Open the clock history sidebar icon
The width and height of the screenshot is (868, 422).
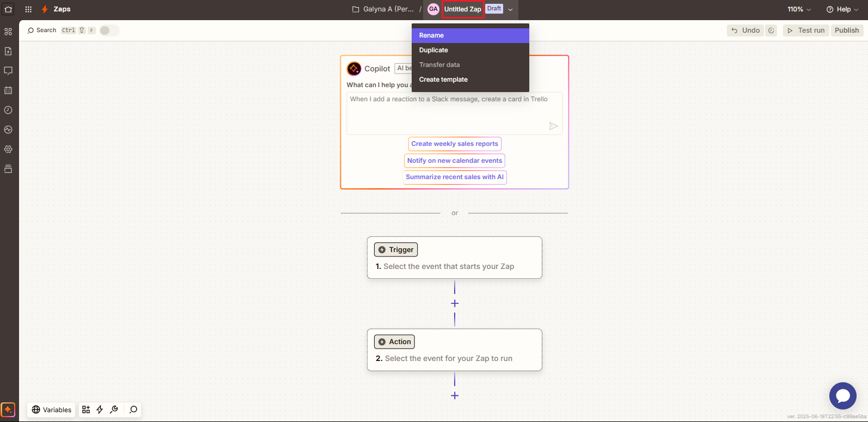coord(8,110)
